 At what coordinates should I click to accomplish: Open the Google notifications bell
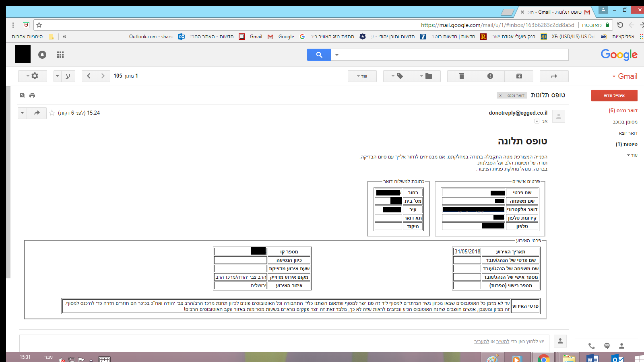point(42,55)
